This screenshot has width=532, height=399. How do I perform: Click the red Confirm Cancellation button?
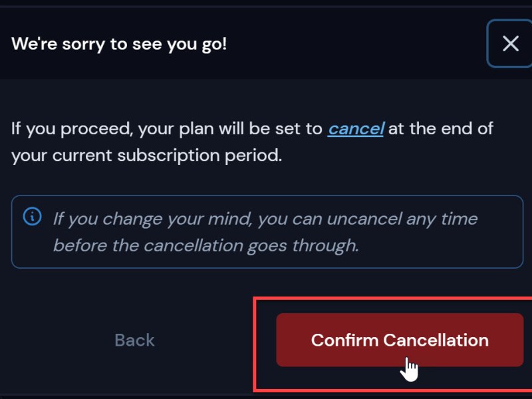pyautogui.click(x=400, y=340)
